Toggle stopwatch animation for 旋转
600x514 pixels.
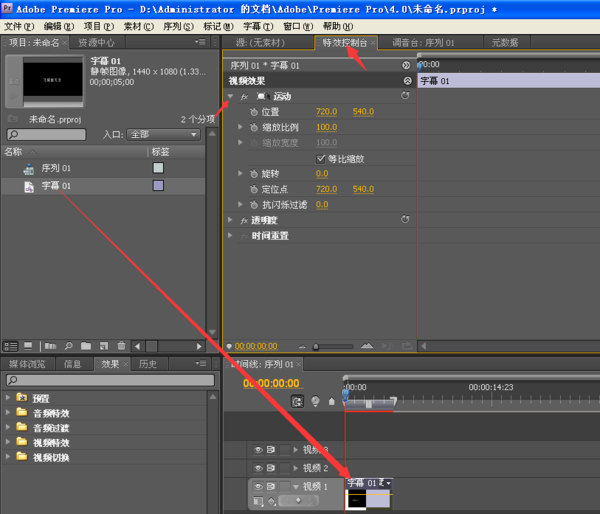tap(254, 174)
